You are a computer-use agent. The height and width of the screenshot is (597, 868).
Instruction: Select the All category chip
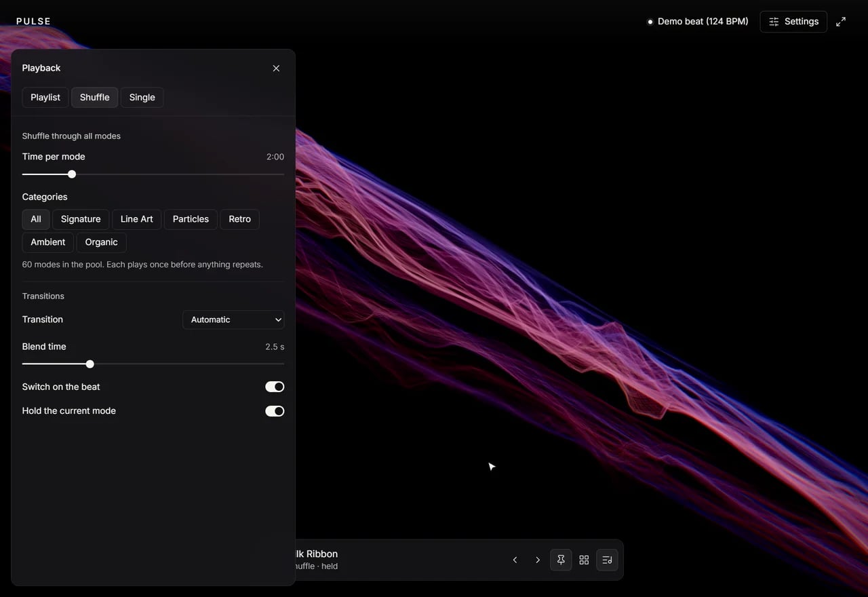[36, 219]
